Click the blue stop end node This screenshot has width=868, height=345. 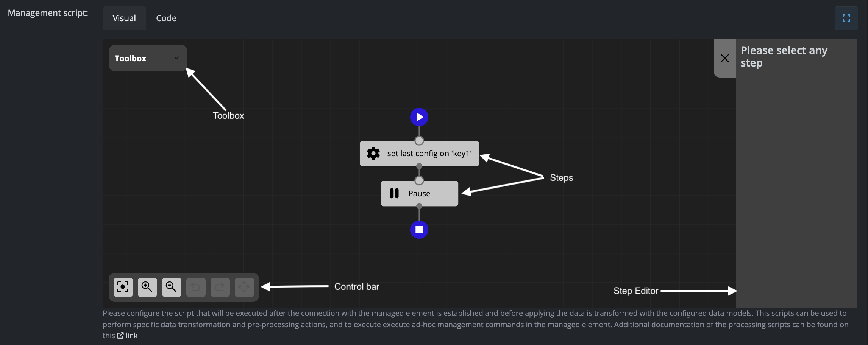pos(419,230)
